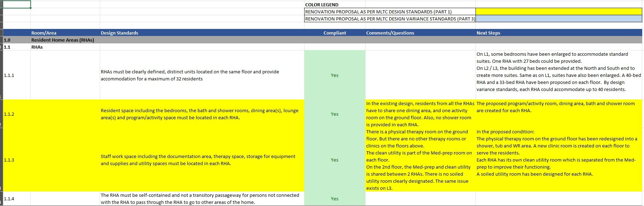The width and height of the screenshot is (644, 206).
Task: Select the '1.1.3' item number cell
Action: tap(17, 160)
